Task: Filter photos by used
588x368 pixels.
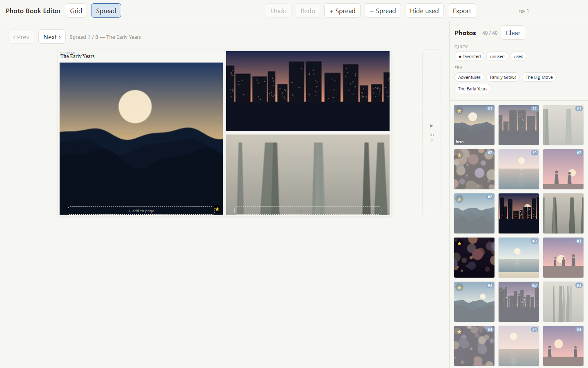Action: click(x=519, y=56)
